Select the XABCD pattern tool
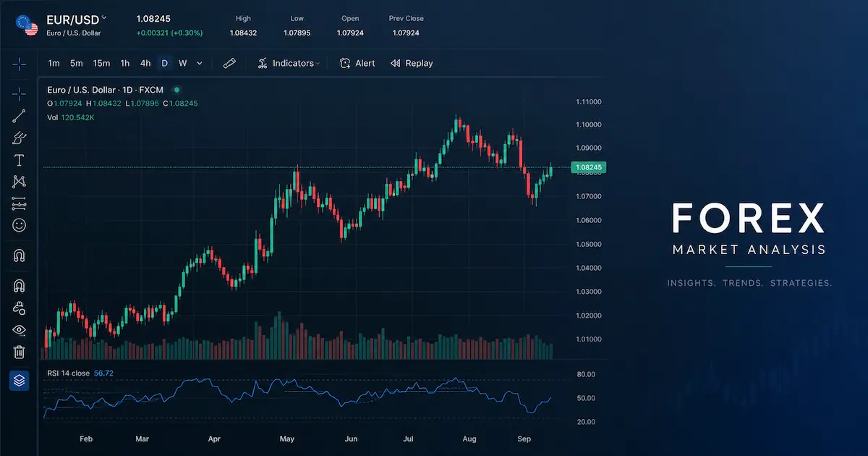Screen dimensions: 868x456 (20, 182)
